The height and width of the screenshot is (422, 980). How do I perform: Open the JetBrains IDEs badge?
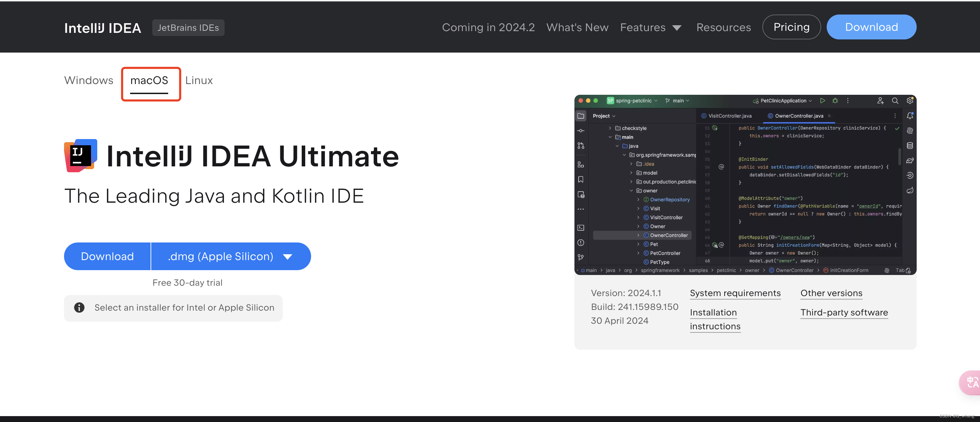(188, 28)
